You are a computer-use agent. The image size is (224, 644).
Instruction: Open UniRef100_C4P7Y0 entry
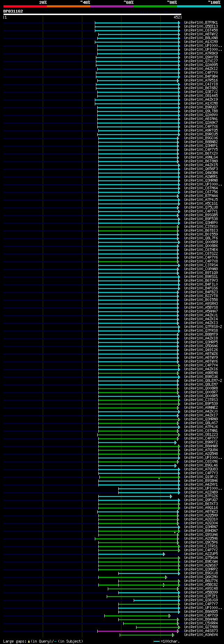(x=201, y=72)
